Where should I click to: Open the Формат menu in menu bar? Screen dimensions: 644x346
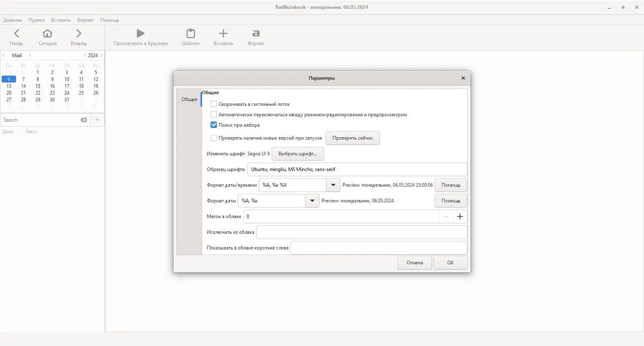coord(85,20)
